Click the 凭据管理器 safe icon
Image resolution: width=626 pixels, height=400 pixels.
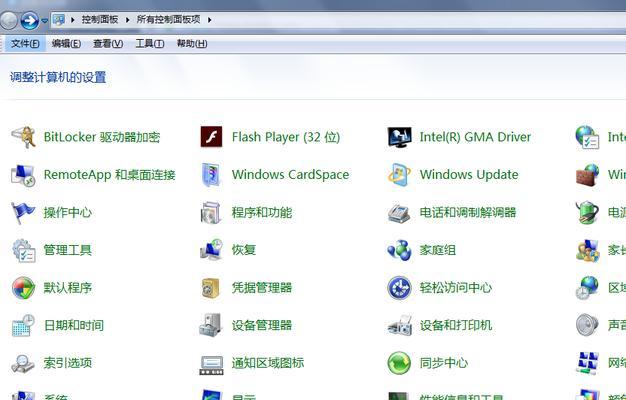[x=211, y=288]
